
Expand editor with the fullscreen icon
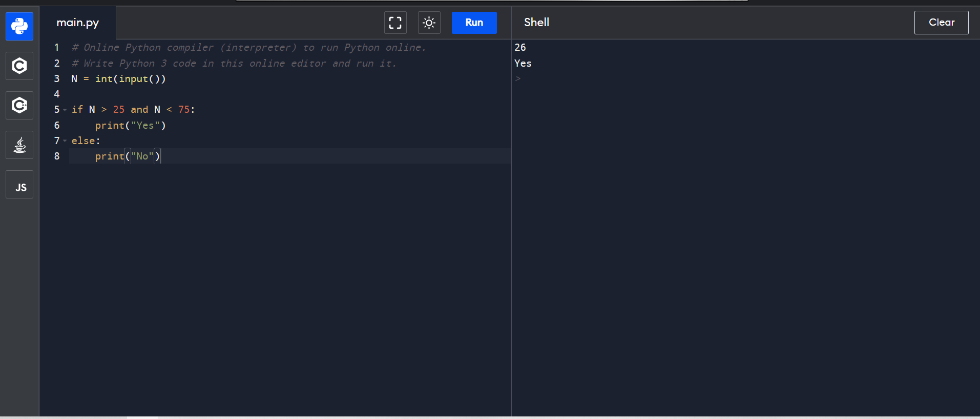[x=395, y=23]
